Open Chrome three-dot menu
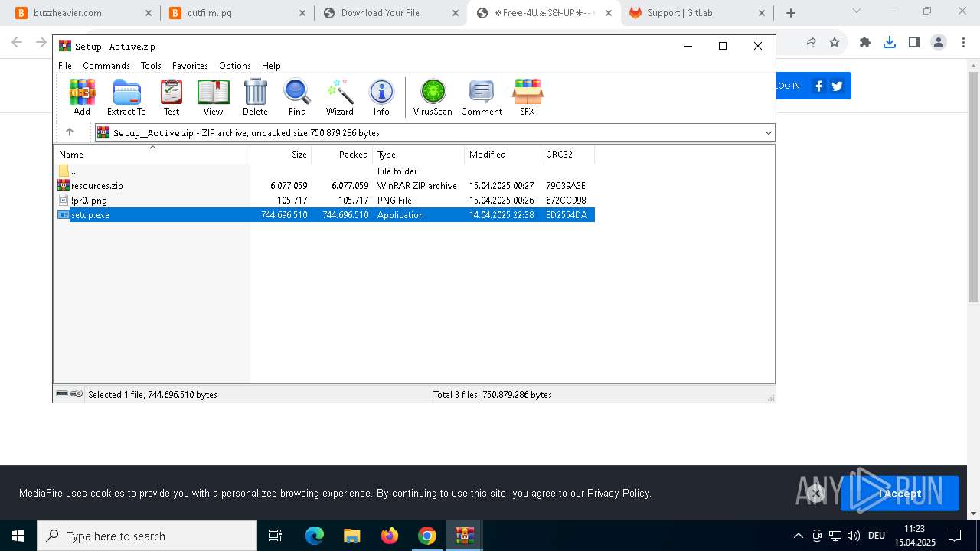The height and width of the screenshot is (551, 980). click(x=963, y=43)
